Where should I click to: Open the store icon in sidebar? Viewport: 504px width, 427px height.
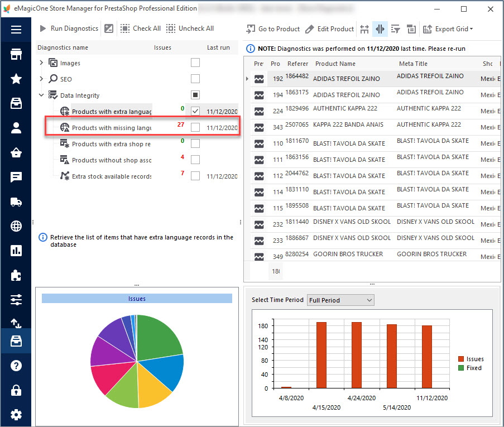pos(16,54)
